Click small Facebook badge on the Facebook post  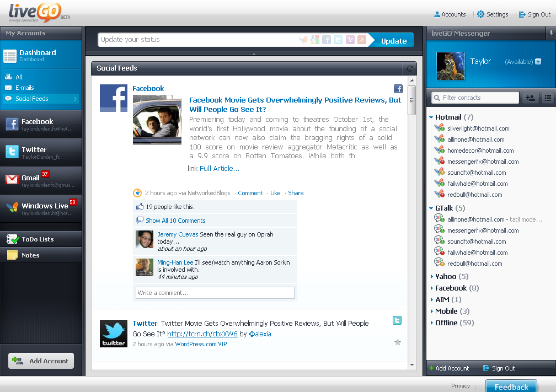(x=398, y=89)
